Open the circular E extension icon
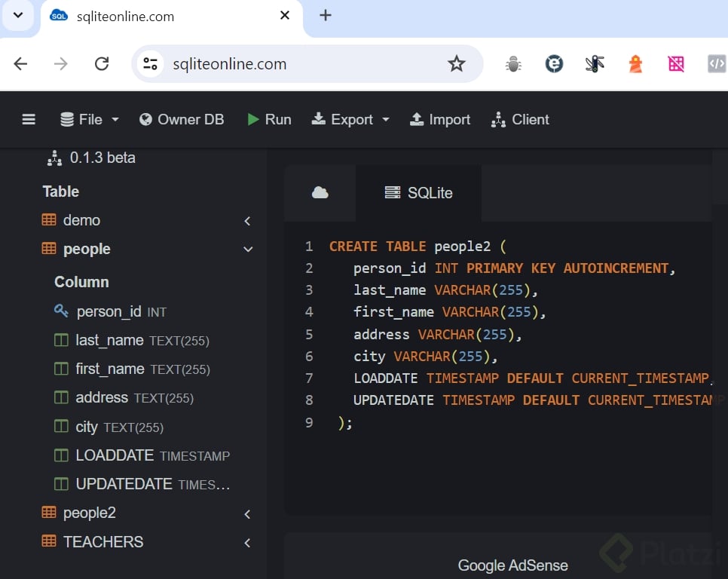The image size is (728, 579). coord(554,64)
